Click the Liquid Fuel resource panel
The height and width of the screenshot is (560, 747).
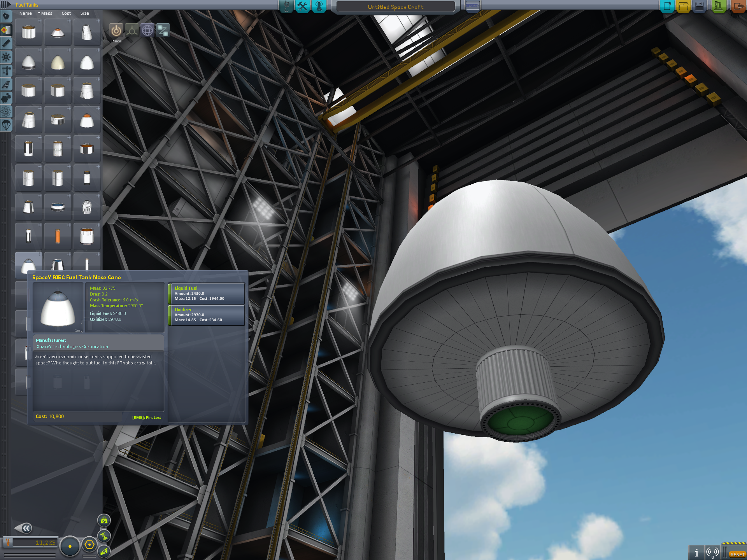tap(206, 294)
